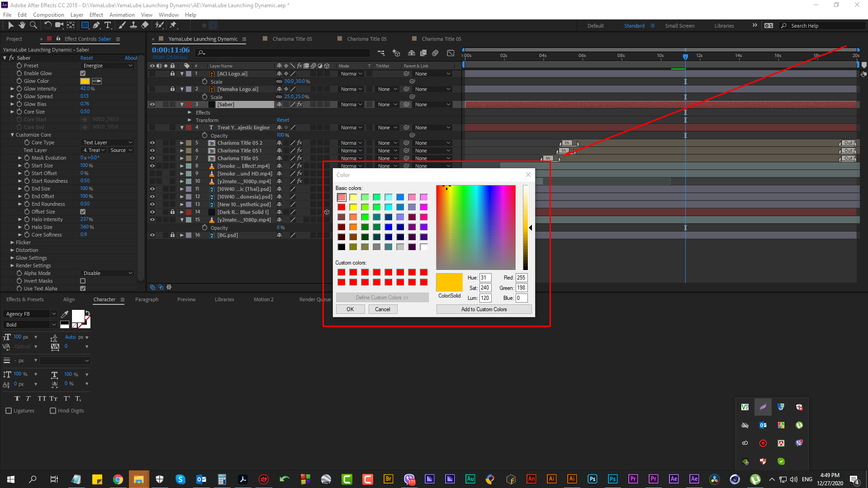The image size is (868, 488).
Task: Toggle visibility of the Saber layer
Action: 152,104
